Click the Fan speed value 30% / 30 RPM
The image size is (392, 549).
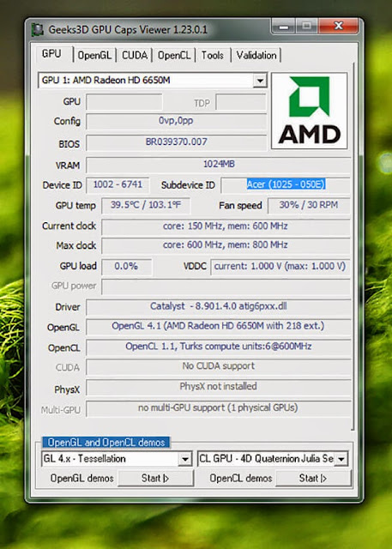pyautogui.click(x=309, y=205)
